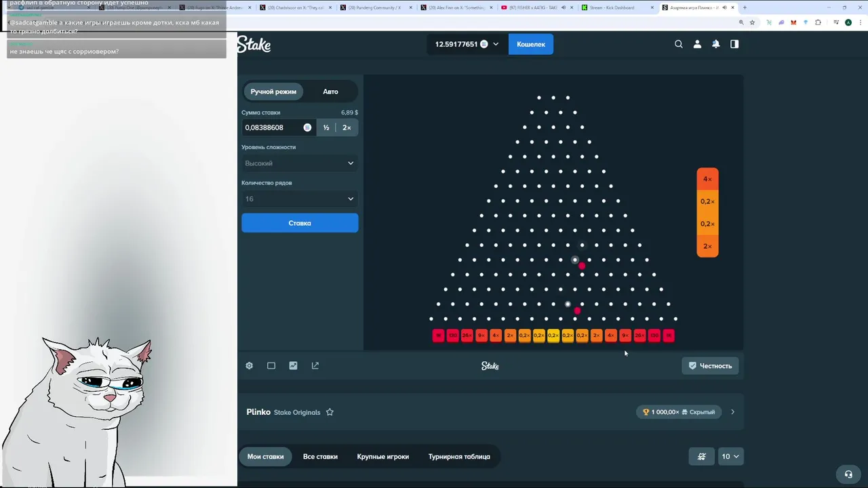Click the Stake Originals link
Screen dimensions: 868x488
297,412
